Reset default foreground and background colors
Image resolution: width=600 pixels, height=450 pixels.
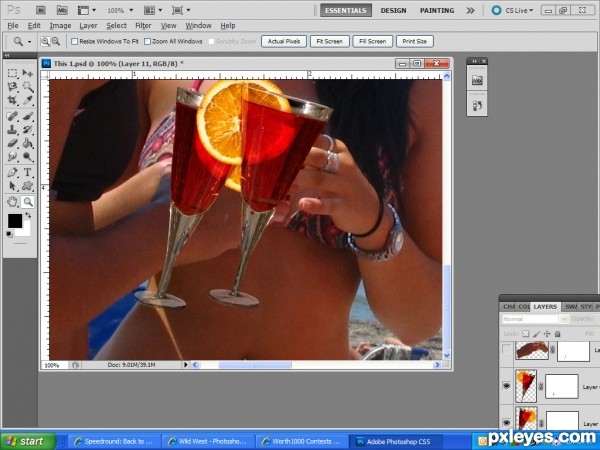pos(10,234)
